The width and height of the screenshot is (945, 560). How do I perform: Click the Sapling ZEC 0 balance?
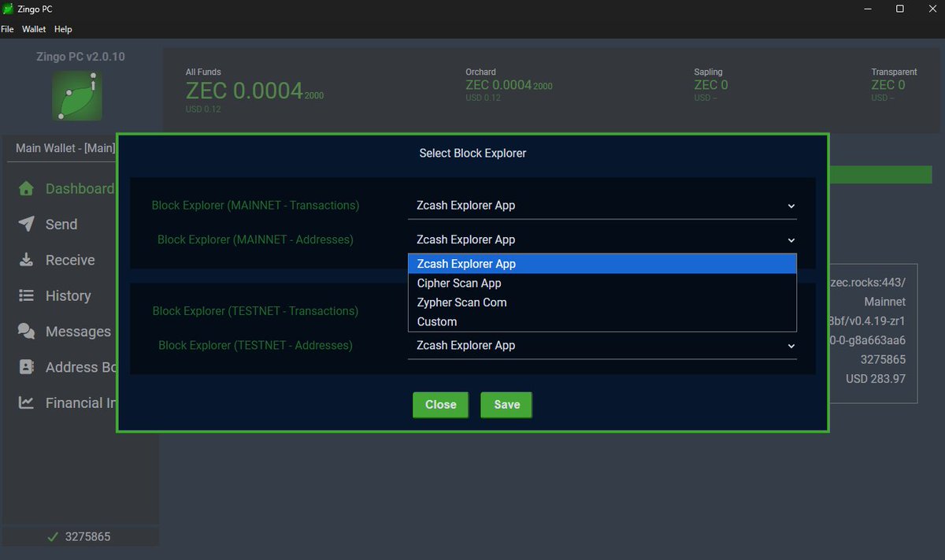click(710, 85)
